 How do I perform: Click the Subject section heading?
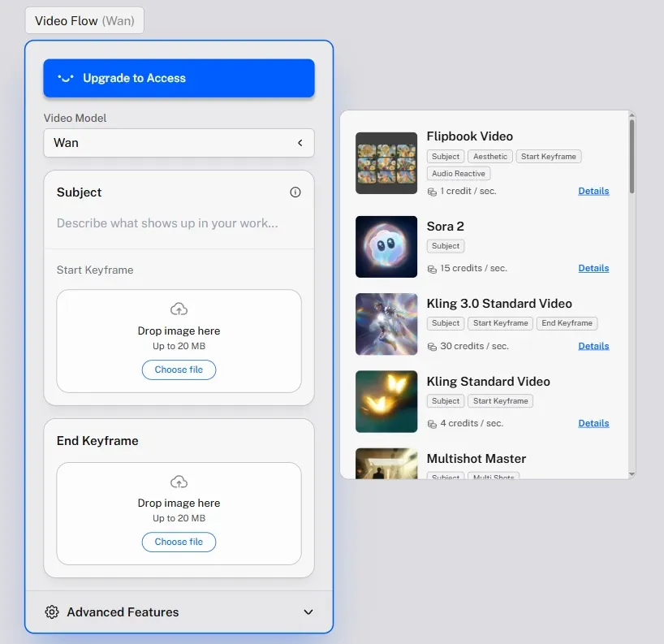(x=80, y=192)
